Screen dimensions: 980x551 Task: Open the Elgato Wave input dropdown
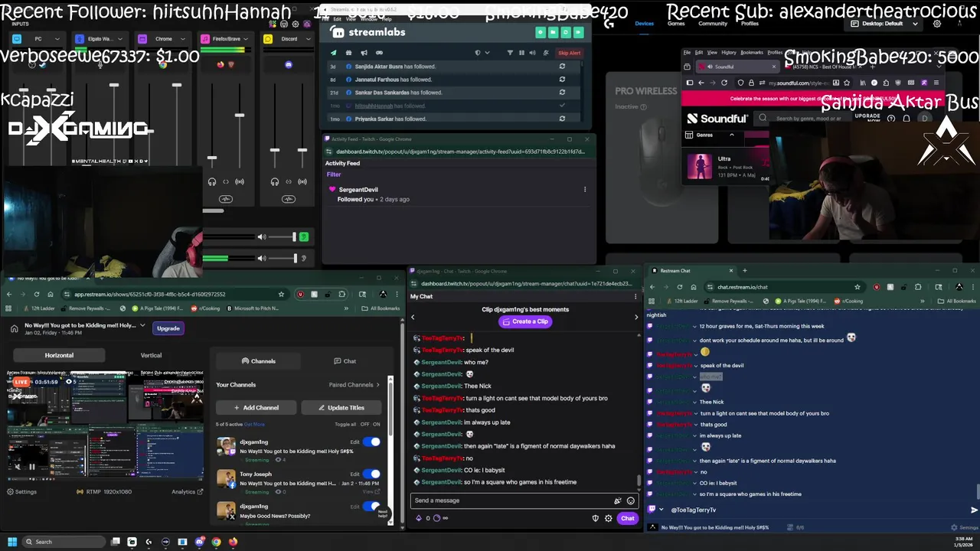tap(120, 39)
